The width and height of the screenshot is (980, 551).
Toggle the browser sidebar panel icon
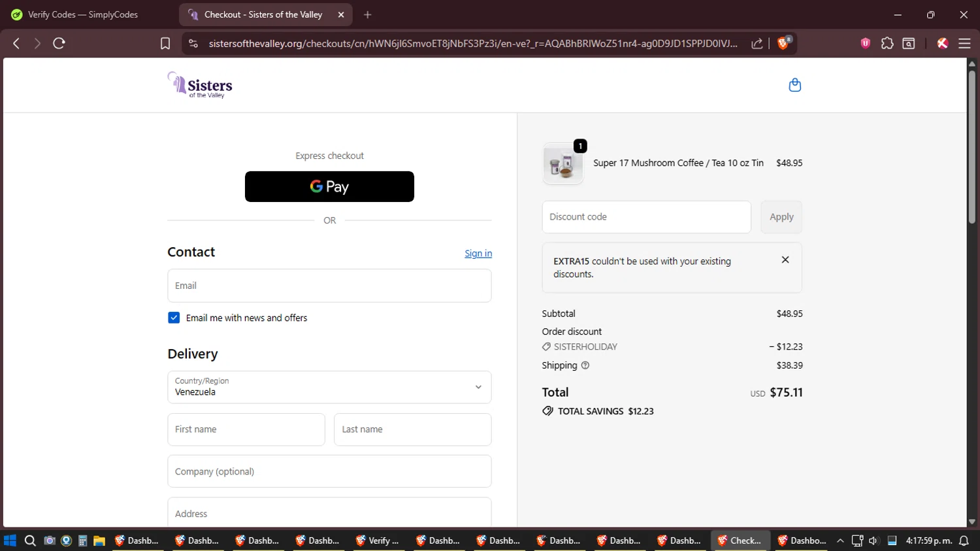[x=909, y=43]
